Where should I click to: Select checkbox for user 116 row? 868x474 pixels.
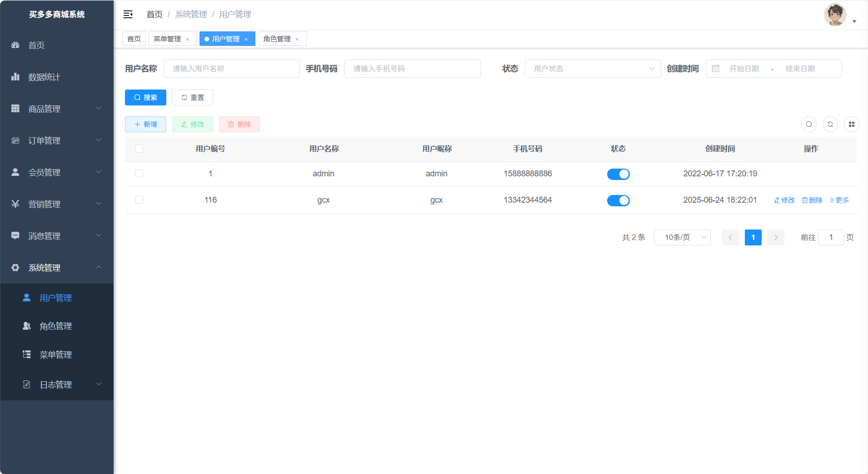(x=140, y=200)
